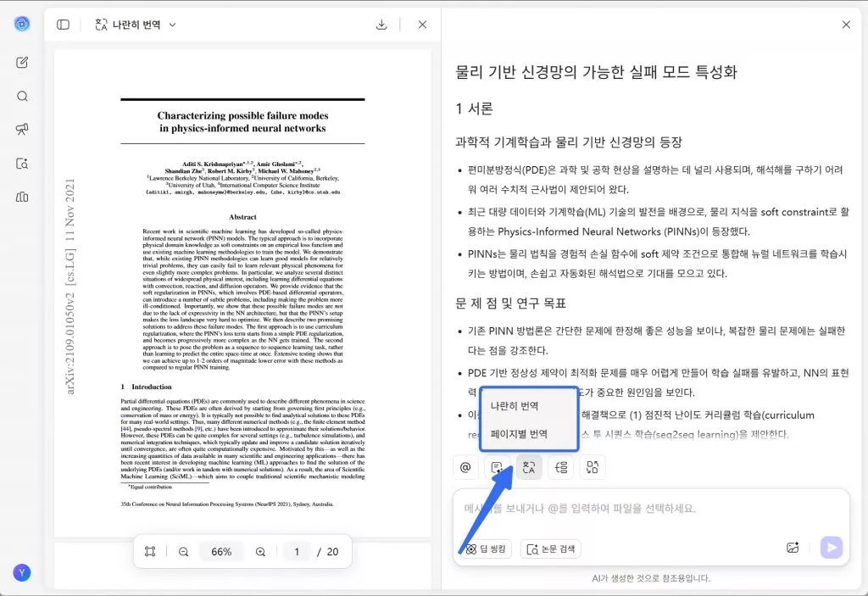Enable 딥 씽킹 mode below the message box

pyautogui.click(x=483, y=549)
